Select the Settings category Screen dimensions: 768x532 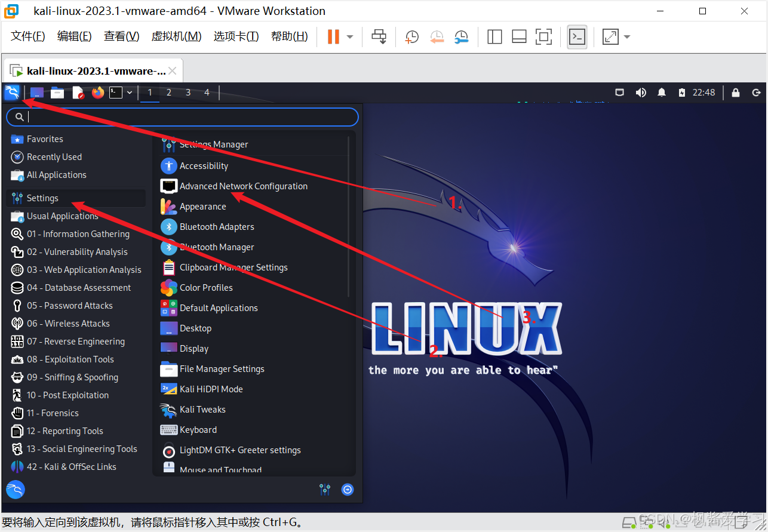click(76, 198)
